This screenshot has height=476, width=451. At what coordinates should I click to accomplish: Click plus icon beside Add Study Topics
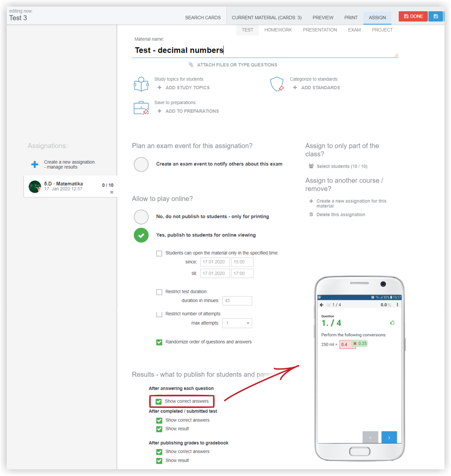160,87
